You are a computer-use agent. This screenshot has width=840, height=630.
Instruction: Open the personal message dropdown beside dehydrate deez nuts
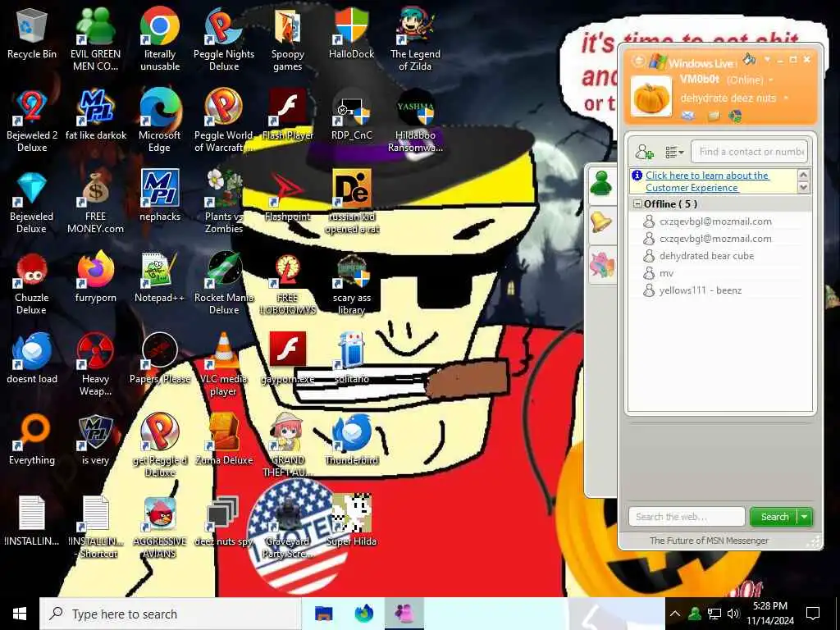[x=786, y=98]
